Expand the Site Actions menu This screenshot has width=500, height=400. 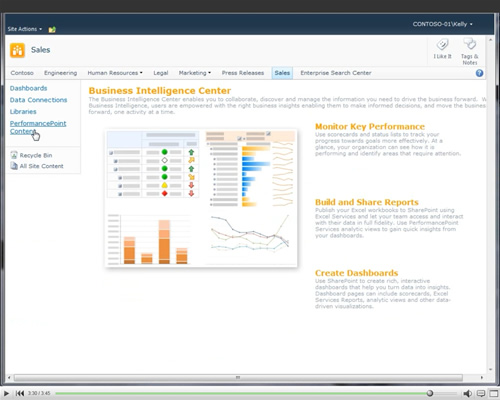click(25, 29)
